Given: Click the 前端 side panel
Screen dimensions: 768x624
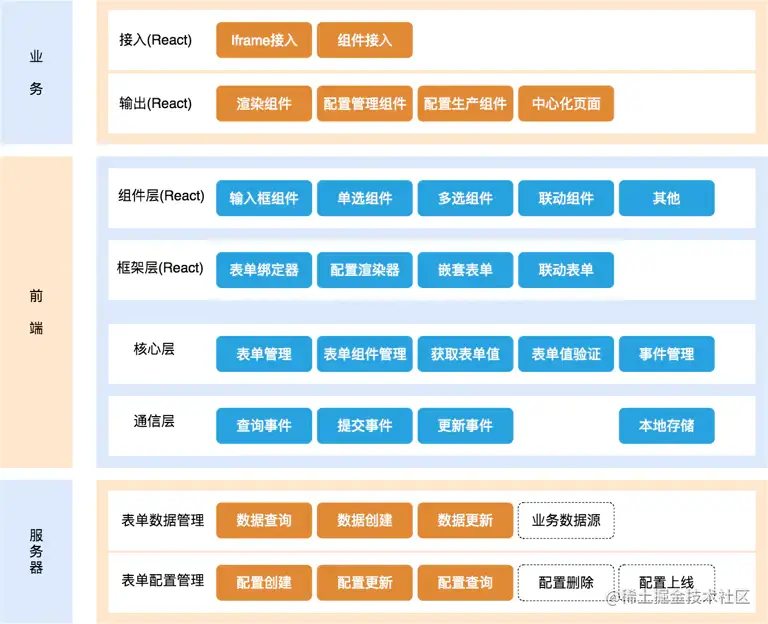Looking at the screenshot, I should point(36,312).
